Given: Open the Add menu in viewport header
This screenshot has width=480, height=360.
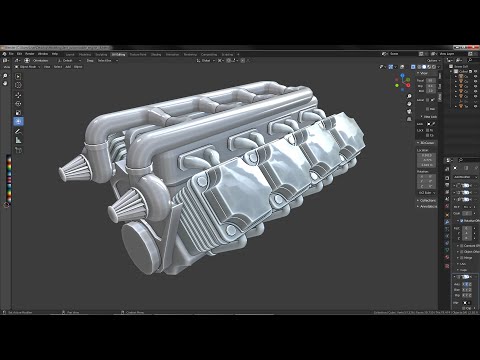Looking at the screenshot, I should [68, 67].
